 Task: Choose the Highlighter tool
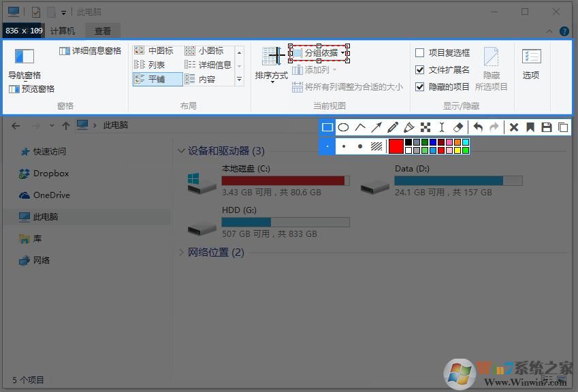pyautogui.click(x=409, y=127)
